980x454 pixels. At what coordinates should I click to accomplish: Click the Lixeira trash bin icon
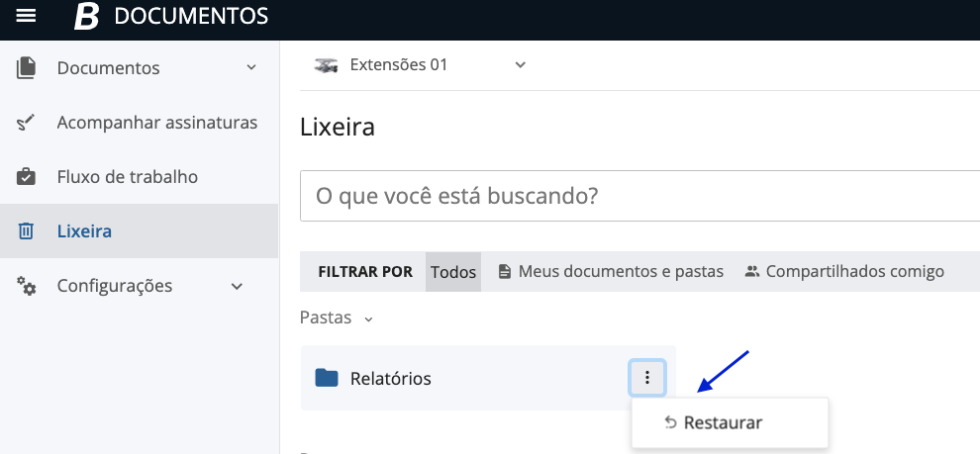27,231
